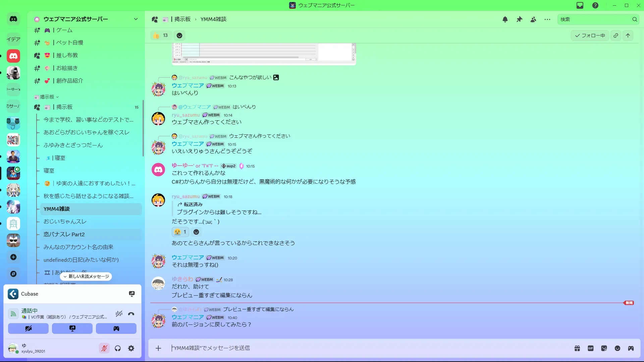Open the sticker picker
The height and width of the screenshot is (362, 644).
[604, 348]
